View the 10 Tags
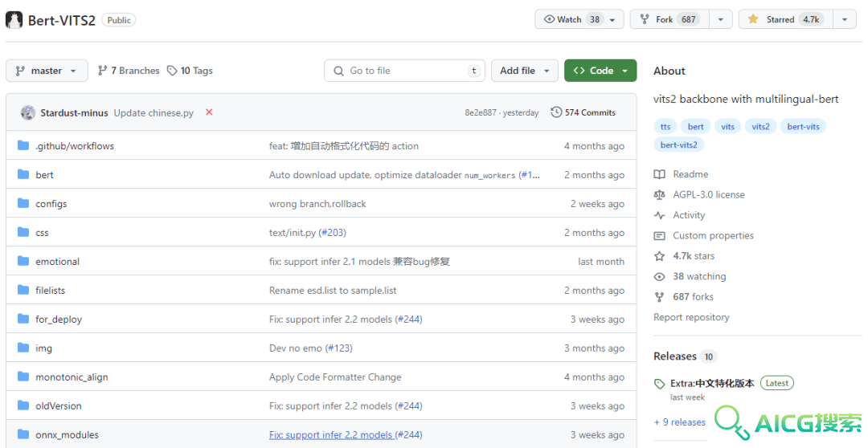This screenshot has width=868, height=448. [x=190, y=71]
